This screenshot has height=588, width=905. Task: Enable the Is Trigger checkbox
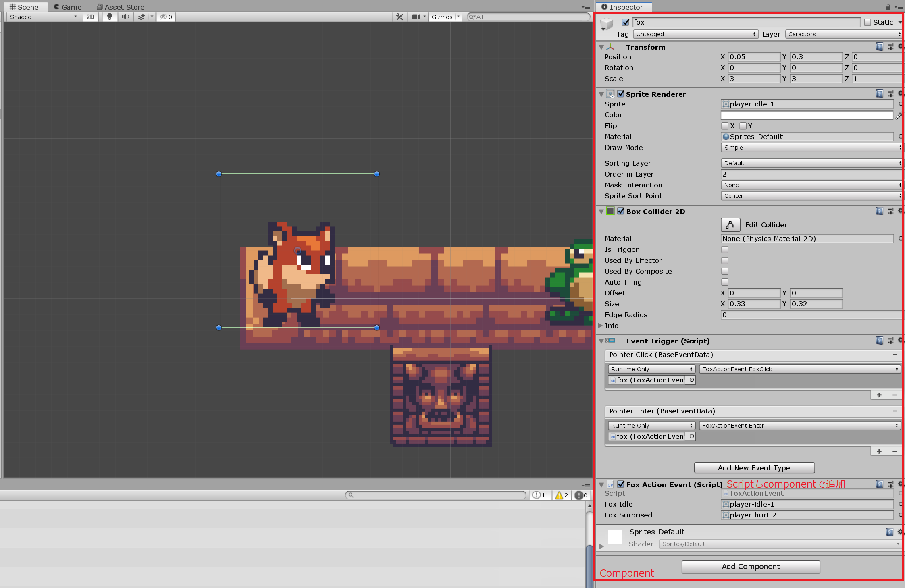[x=725, y=249]
